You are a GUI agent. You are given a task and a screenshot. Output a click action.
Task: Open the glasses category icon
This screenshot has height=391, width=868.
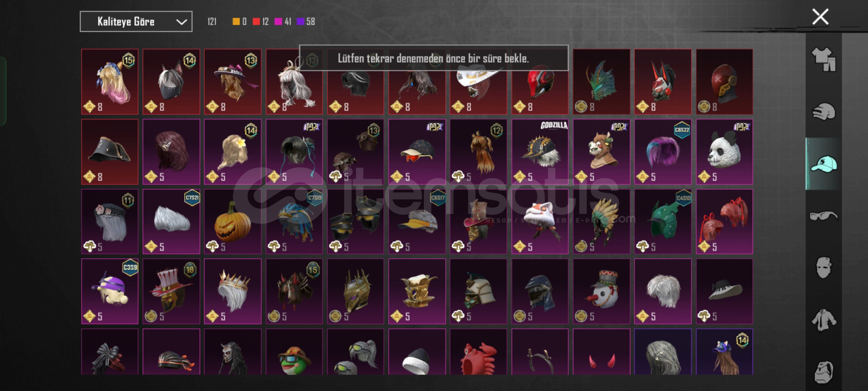(x=824, y=216)
